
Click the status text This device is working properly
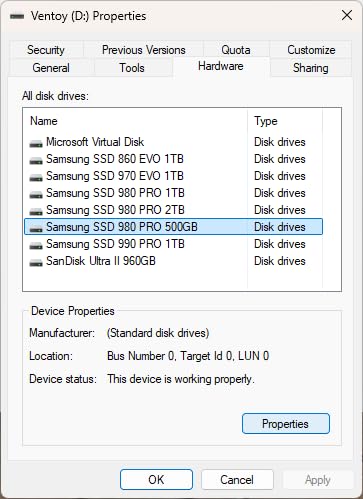181,379
